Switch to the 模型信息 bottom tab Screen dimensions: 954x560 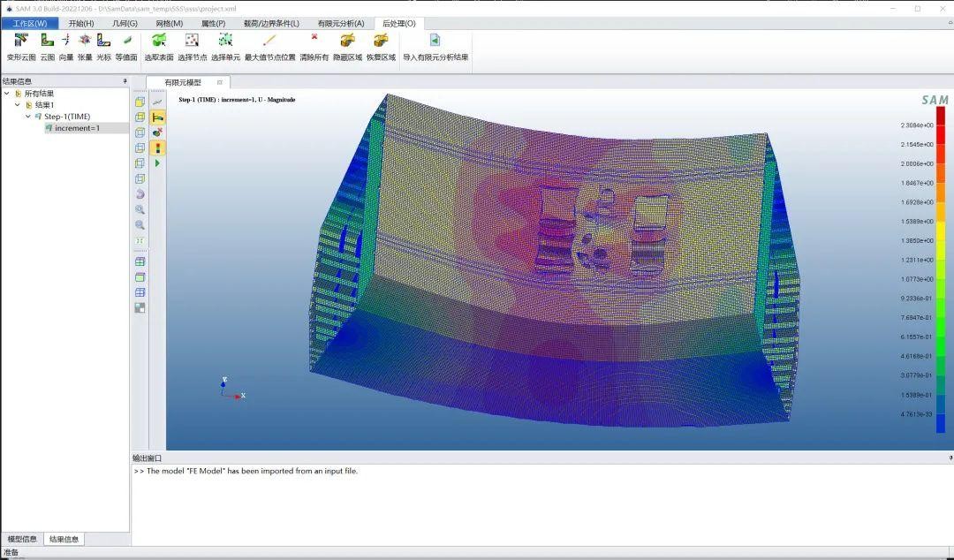click(x=22, y=539)
